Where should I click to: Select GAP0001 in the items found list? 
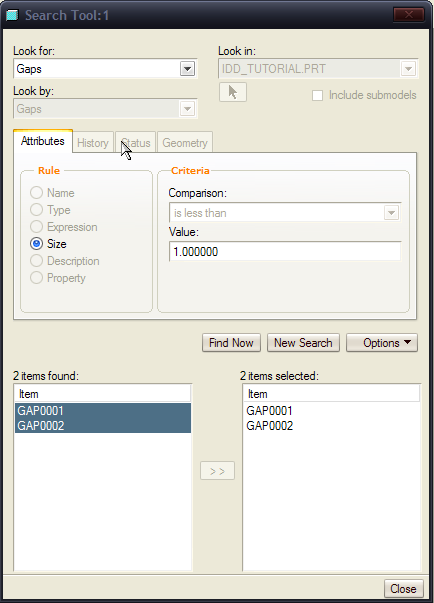103,411
